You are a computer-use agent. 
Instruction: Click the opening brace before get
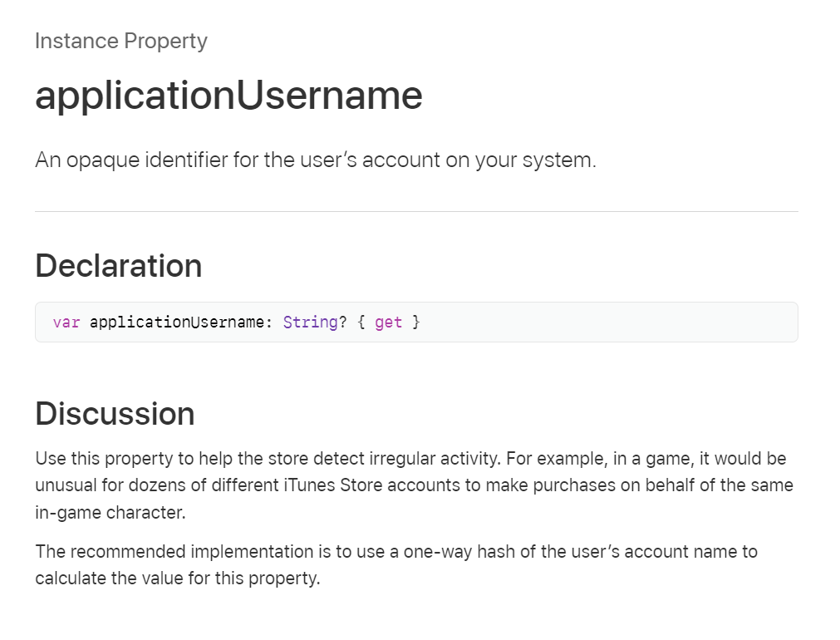(361, 322)
